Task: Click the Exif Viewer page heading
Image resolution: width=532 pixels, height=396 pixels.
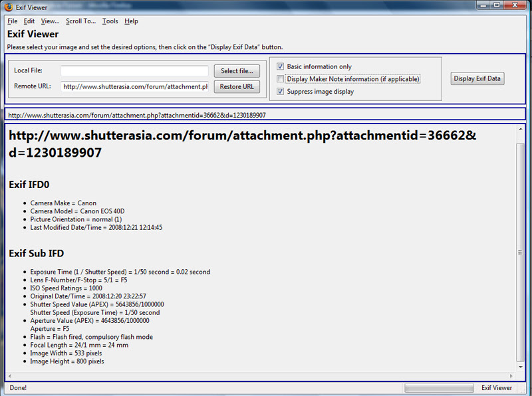Action: [x=33, y=35]
